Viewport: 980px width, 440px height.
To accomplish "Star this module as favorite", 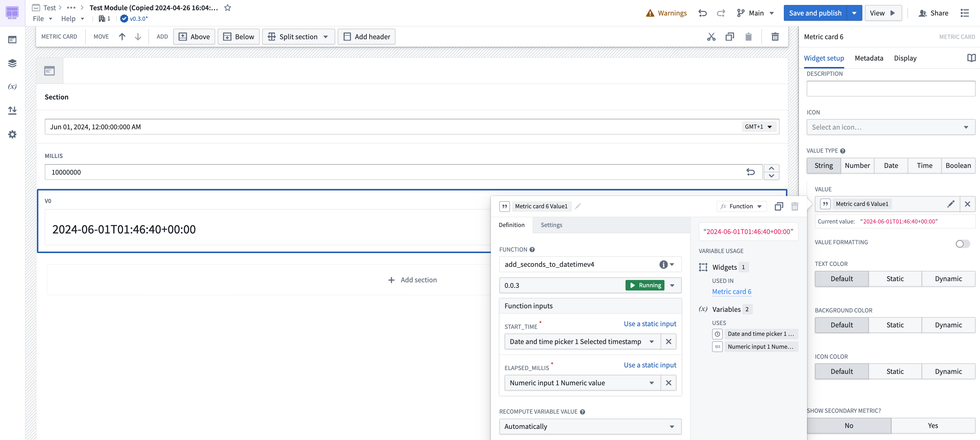I will coord(227,8).
